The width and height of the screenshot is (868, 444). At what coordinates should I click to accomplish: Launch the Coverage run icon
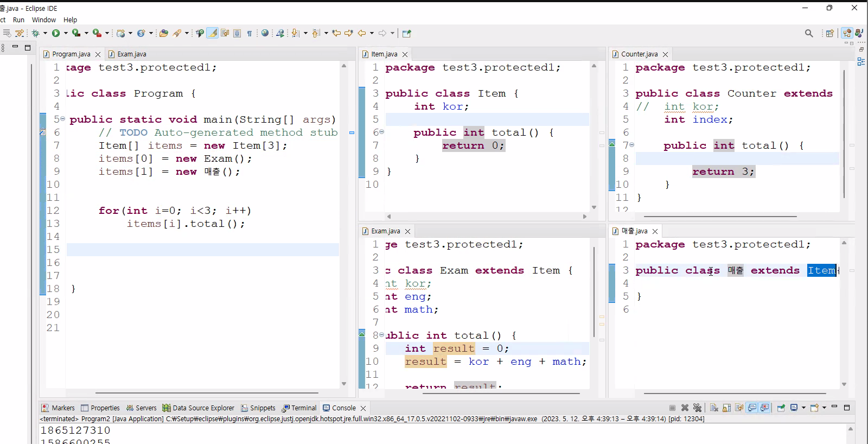(76, 33)
